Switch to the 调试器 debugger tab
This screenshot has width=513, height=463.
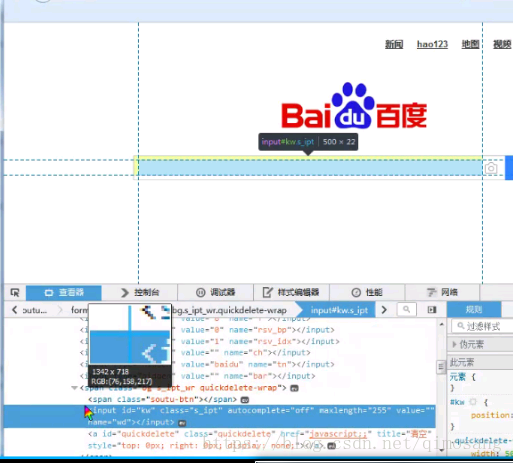(x=216, y=292)
